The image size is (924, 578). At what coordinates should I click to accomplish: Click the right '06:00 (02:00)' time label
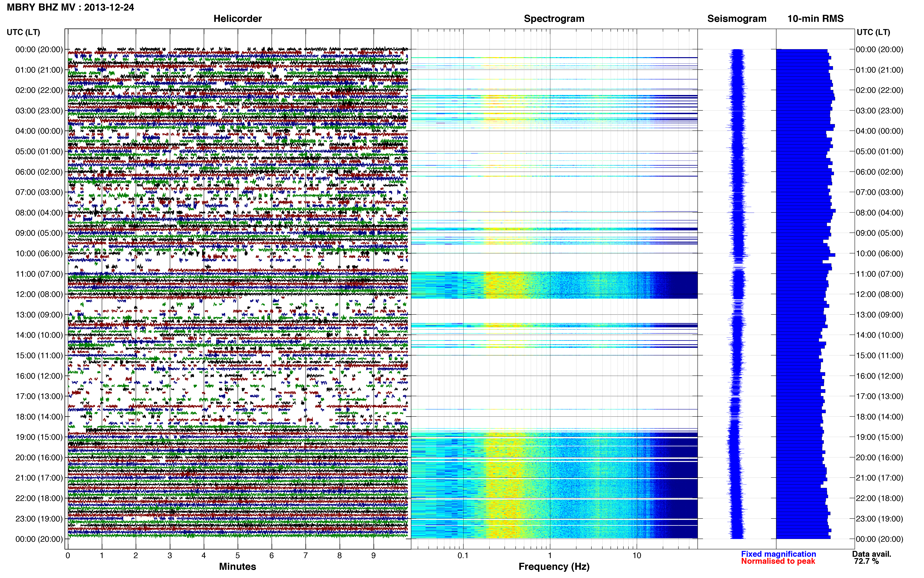click(x=879, y=172)
